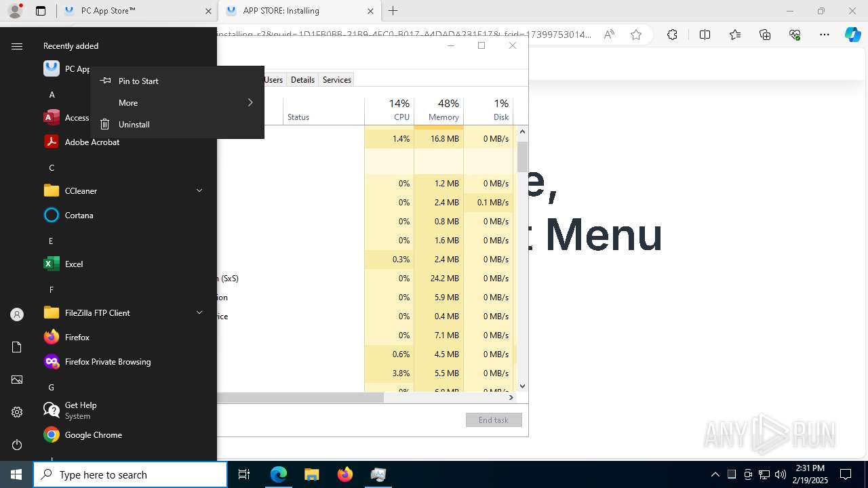The width and height of the screenshot is (868, 488).
Task: Click Task Manager scrollbar down arrow
Action: (x=522, y=386)
